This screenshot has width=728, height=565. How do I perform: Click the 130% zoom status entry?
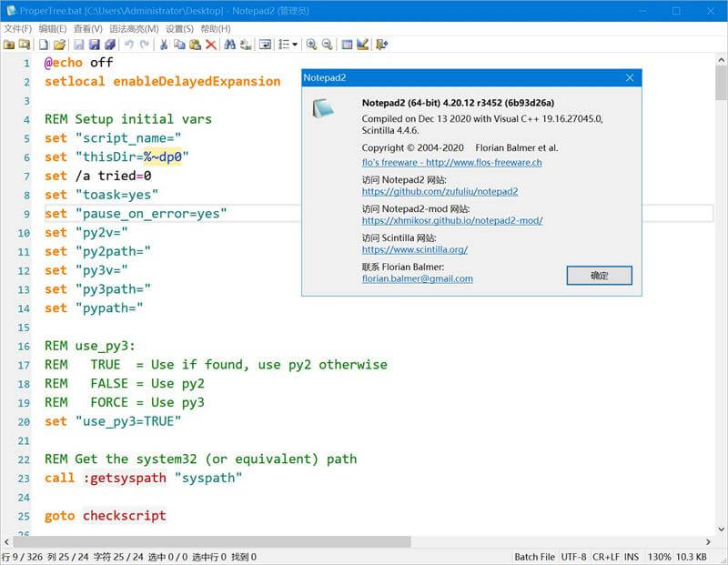point(659,557)
